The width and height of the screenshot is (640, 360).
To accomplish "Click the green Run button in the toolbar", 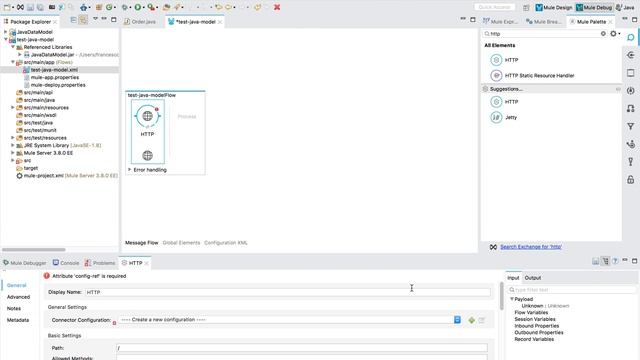I will (138, 7).
